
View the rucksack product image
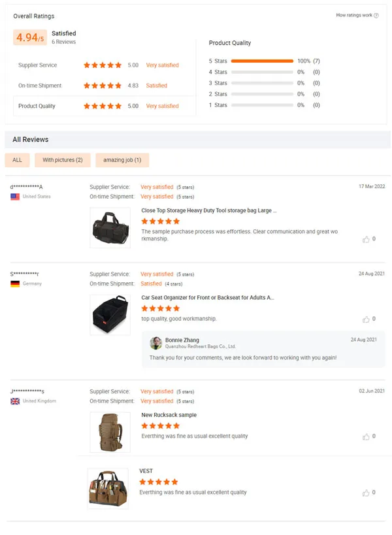110,432
